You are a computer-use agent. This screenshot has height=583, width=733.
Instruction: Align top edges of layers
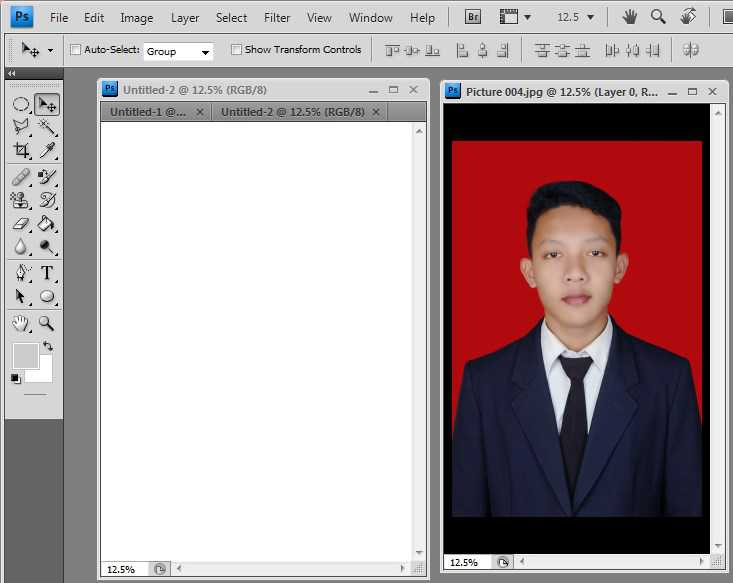pos(392,50)
